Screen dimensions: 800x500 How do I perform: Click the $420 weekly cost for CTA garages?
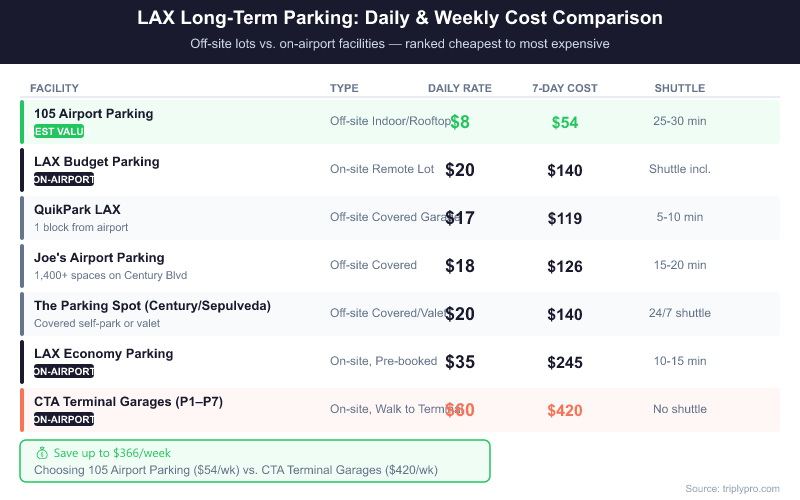point(565,410)
